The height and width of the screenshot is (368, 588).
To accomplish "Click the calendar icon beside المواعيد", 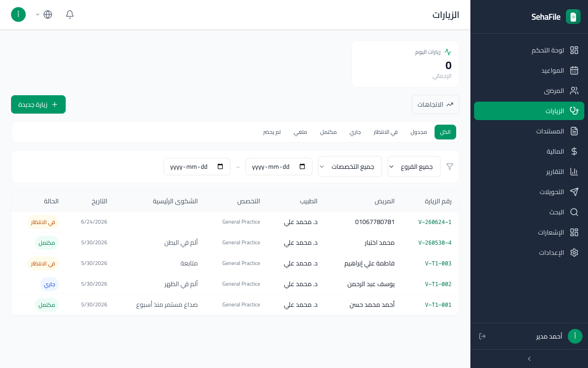I will 574,70.
